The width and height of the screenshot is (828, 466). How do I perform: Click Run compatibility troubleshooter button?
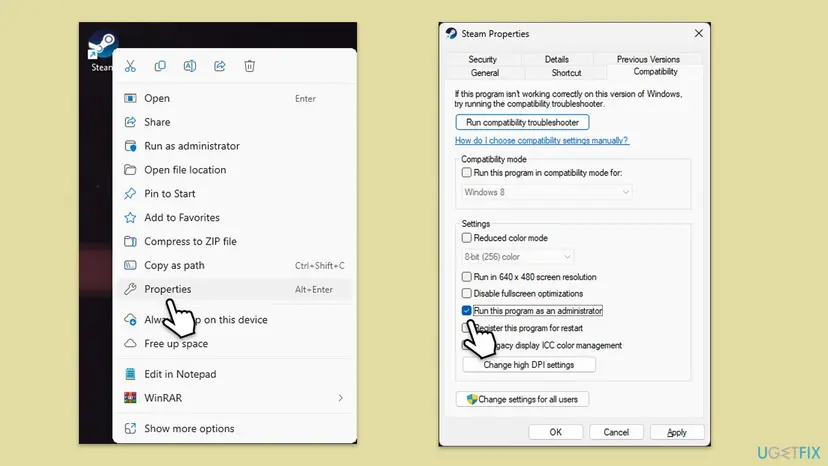[x=522, y=122]
